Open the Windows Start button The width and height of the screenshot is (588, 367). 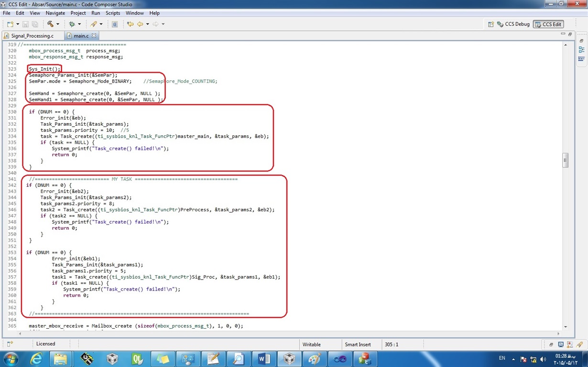[11, 358]
